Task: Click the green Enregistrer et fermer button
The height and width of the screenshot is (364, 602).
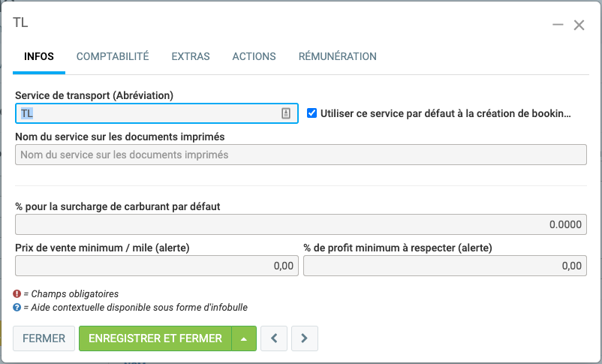Action: [155, 338]
